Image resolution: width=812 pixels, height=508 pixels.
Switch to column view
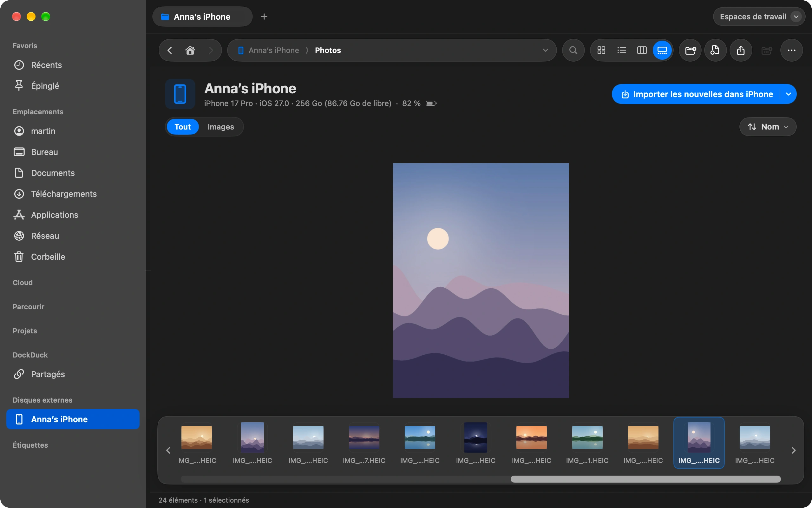[642, 50]
